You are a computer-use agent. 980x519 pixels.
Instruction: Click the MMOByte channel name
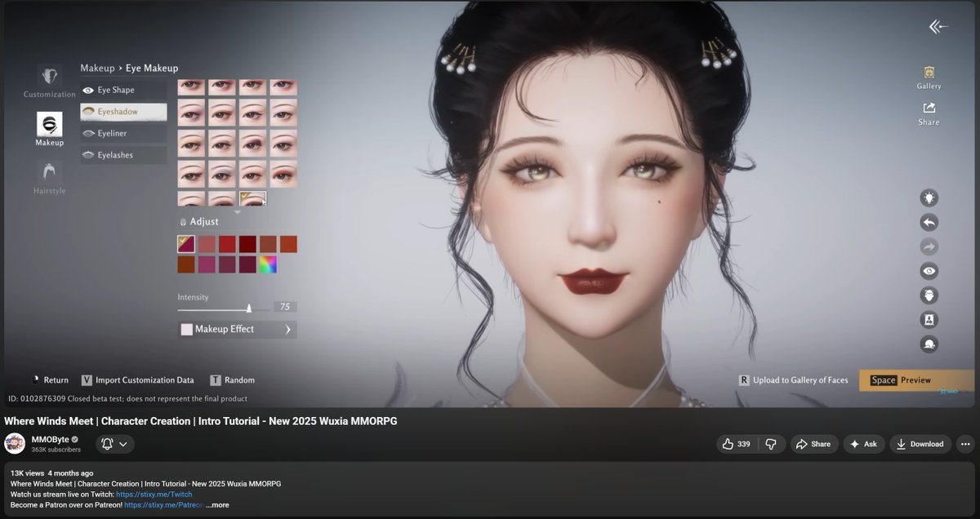click(50, 439)
